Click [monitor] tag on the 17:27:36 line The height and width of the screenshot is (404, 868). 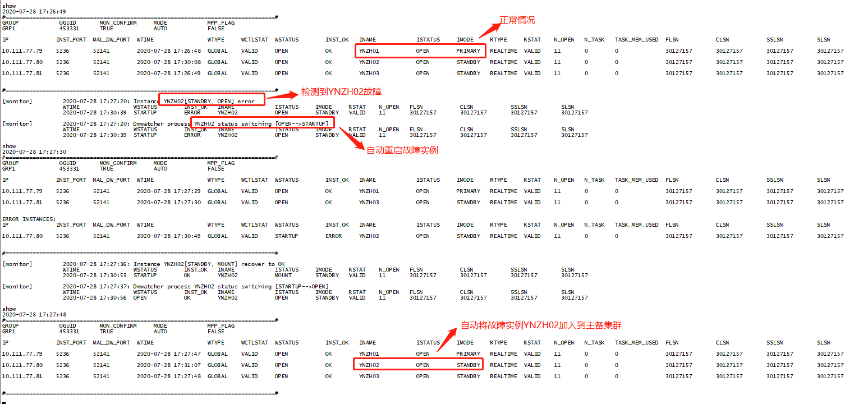(17, 264)
